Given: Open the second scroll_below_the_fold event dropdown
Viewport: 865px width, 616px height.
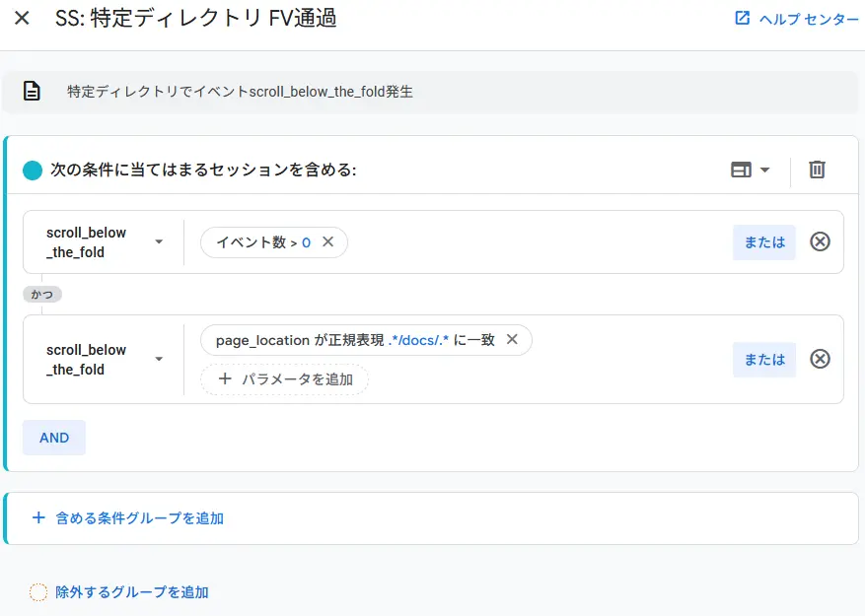Looking at the screenshot, I should click(x=159, y=359).
